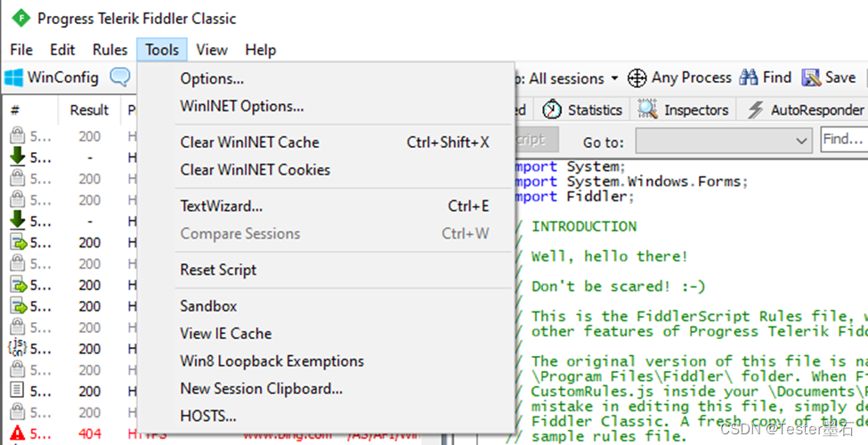
Task: Click the WinConfig Windows logo icon
Action: click(14, 77)
